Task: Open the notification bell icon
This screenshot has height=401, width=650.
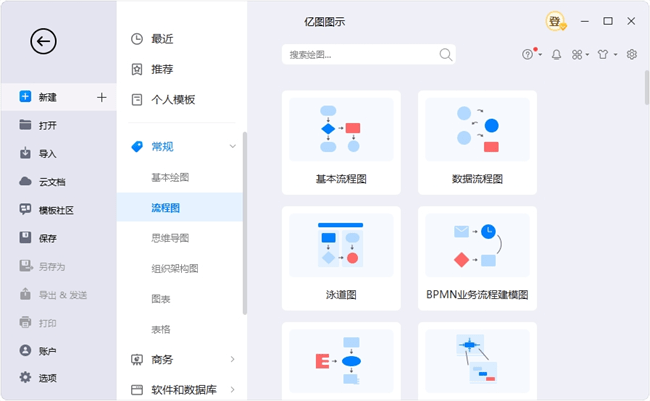Action: [x=557, y=54]
